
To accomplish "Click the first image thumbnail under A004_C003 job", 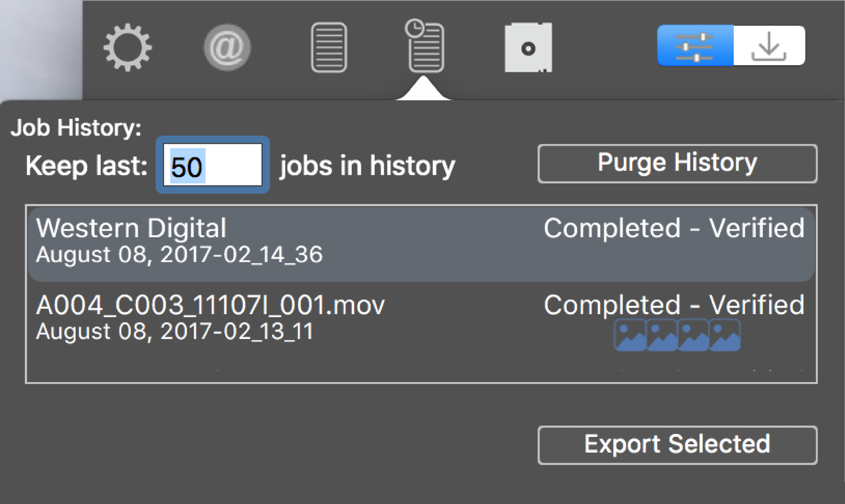I will tap(630, 335).
